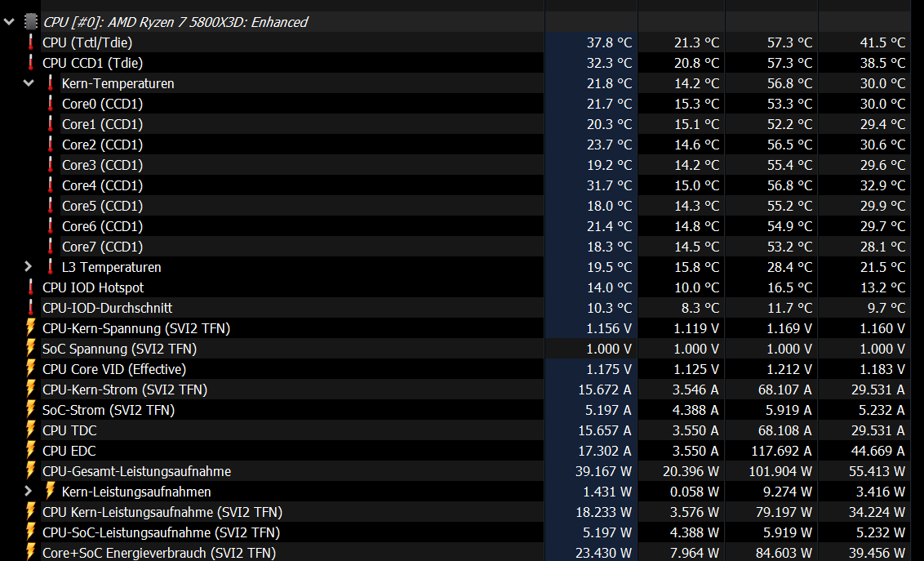Click the header title 'CPU [#0]: AMD Ryzen 7 5800X3D: Enhanced'
This screenshot has height=561, width=924.
pos(175,22)
